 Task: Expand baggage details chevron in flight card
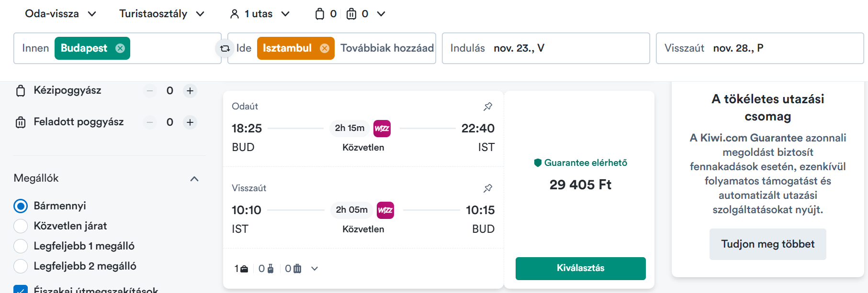click(315, 269)
